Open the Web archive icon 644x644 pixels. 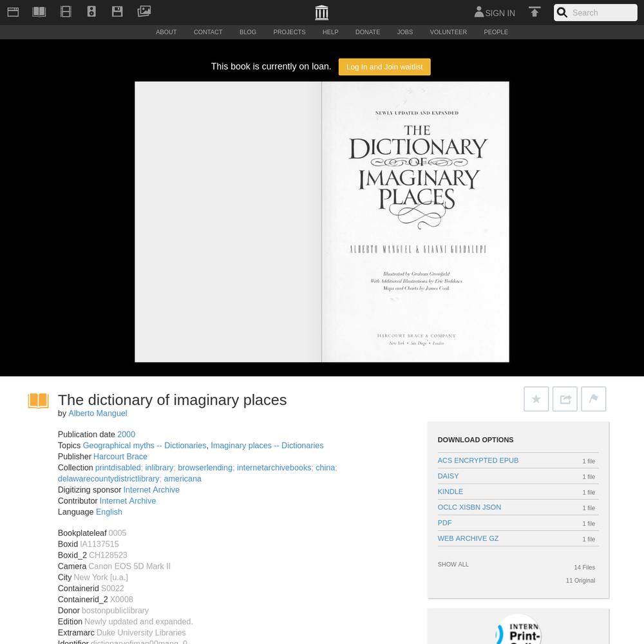pos(13,12)
